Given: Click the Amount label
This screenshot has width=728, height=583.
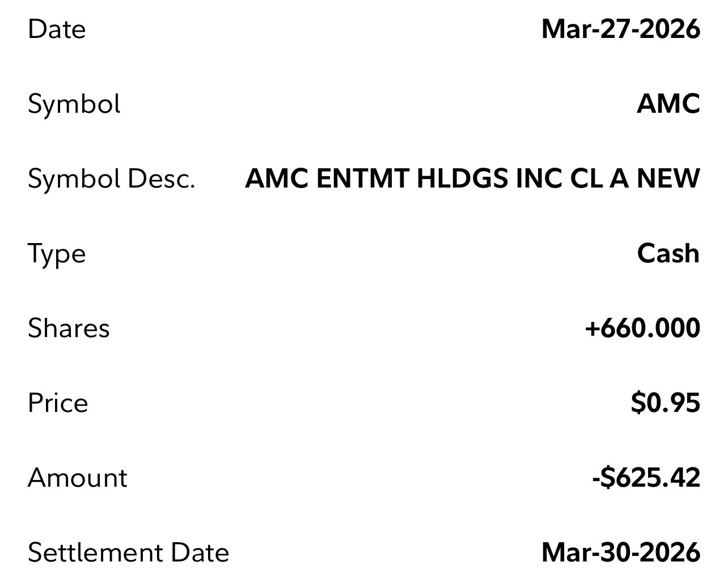Looking at the screenshot, I should pos(78,478).
